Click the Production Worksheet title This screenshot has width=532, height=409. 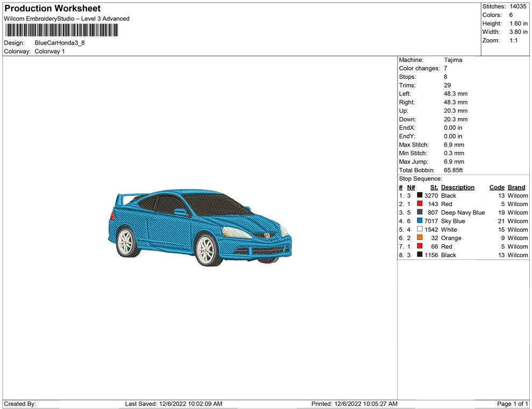52,9
